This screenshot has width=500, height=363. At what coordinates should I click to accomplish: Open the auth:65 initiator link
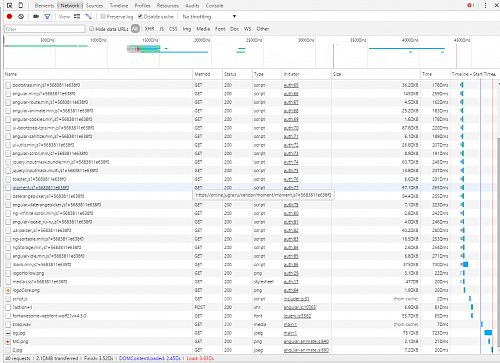coord(291,85)
